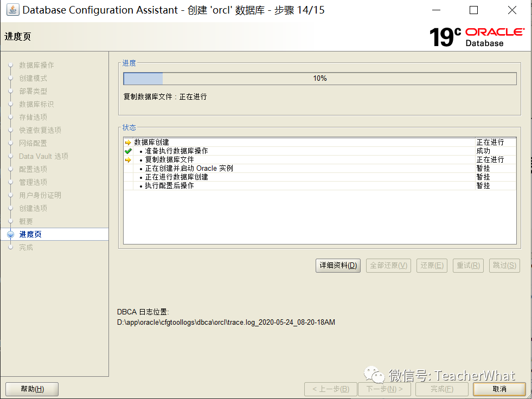Click yellow arrow icon beside 数据库创建
The height and width of the screenshot is (399, 532).
tap(128, 143)
